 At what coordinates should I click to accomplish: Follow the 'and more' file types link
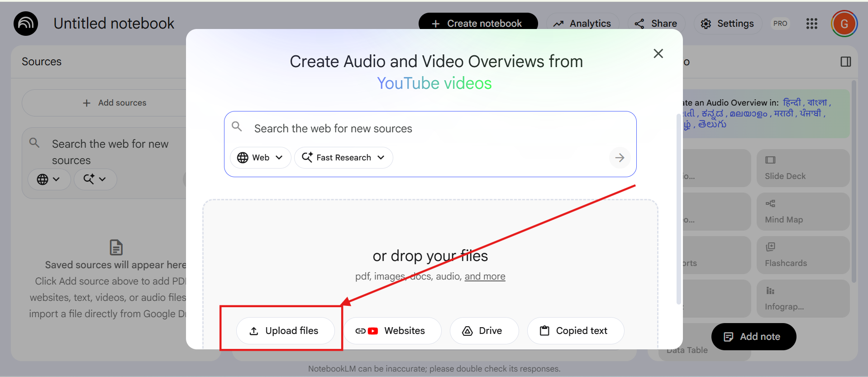485,276
